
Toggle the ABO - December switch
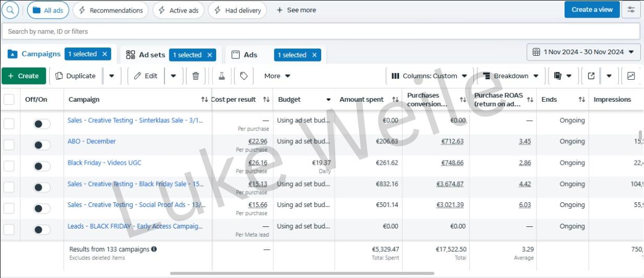click(x=42, y=145)
